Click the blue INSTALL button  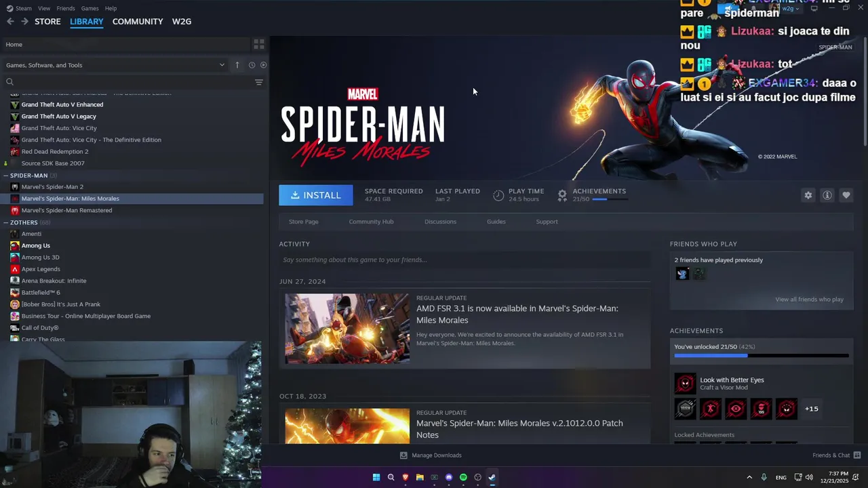(316, 195)
